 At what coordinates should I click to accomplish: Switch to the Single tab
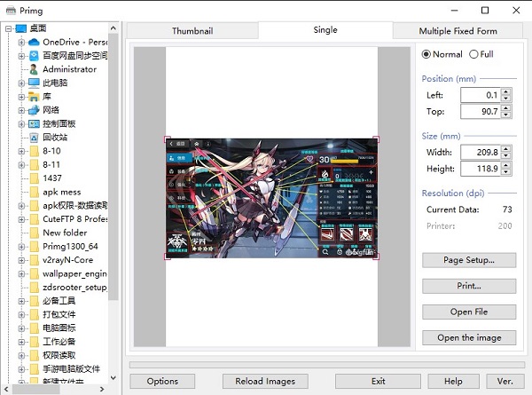[x=325, y=30]
